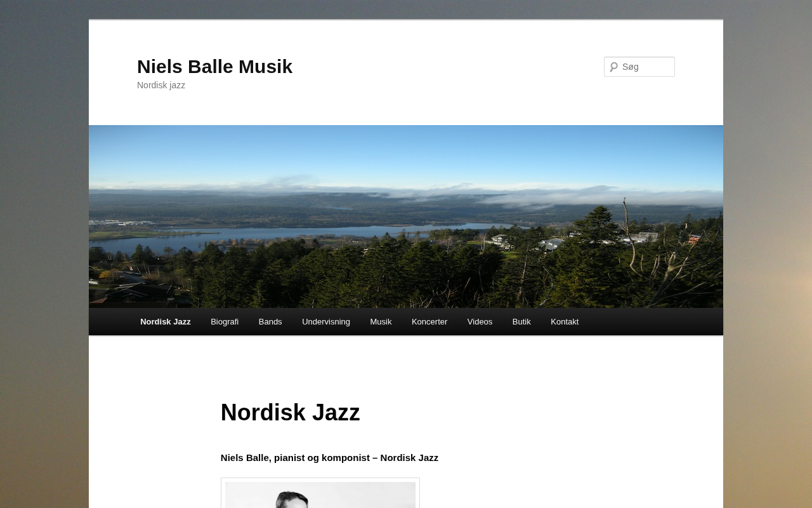812x508 pixels.
Task: Click the landscape header banner image
Action: click(406, 217)
